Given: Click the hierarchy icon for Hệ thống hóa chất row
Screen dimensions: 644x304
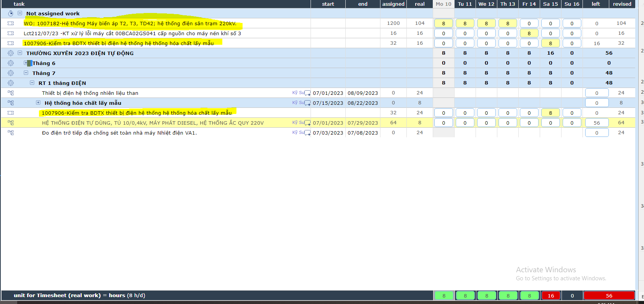Looking at the screenshot, I should [x=11, y=103].
